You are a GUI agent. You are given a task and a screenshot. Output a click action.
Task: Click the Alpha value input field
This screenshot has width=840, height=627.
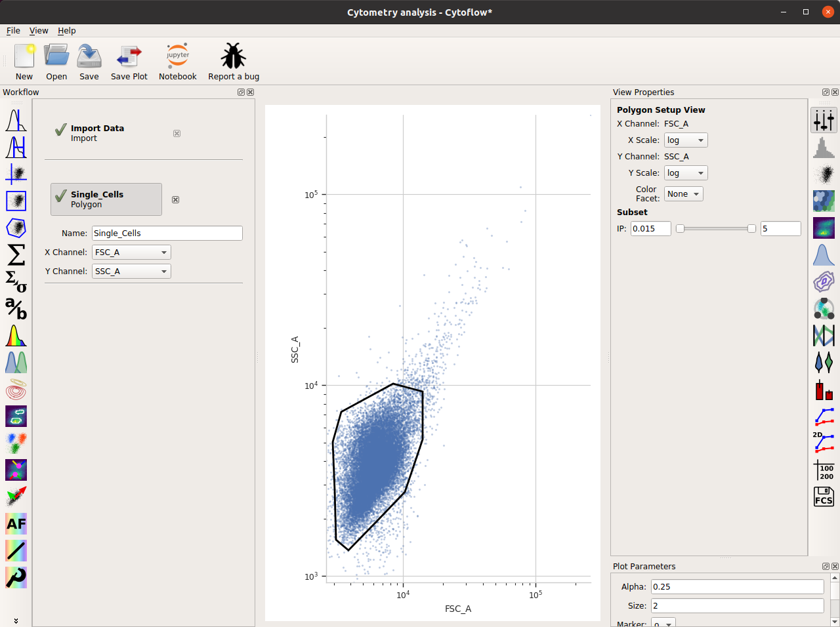pyautogui.click(x=738, y=587)
